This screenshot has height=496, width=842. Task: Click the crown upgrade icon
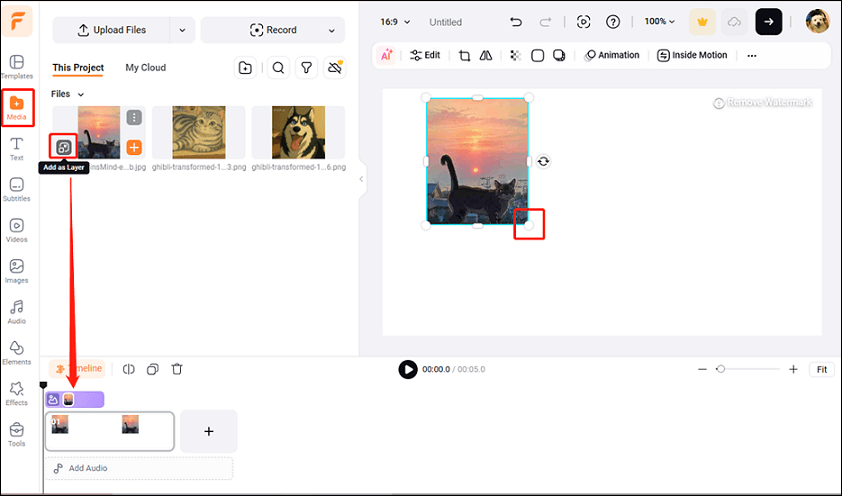(702, 22)
